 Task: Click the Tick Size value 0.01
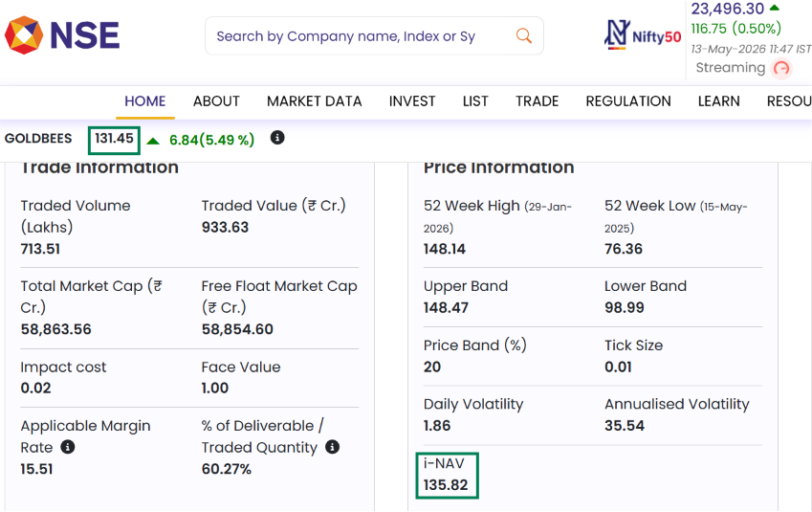pyautogui.click(x=618, y=367)
